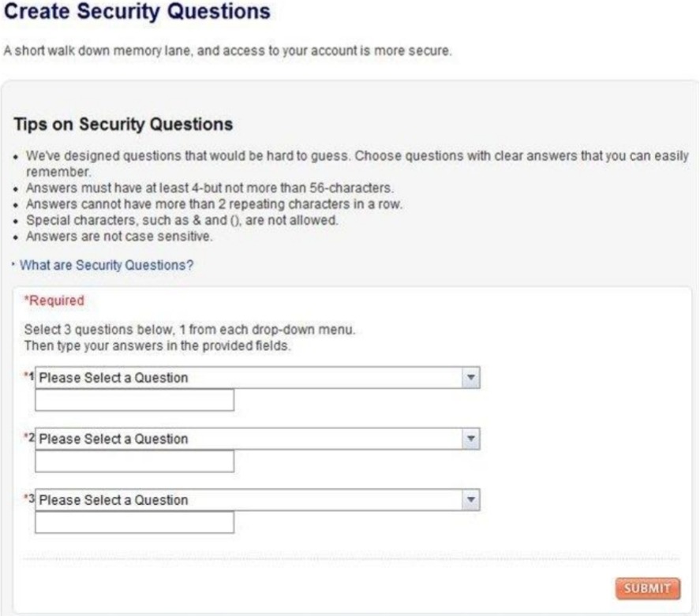
Task: Click the 'Answers are not case sensitive' tip
Action: point(120,236)
